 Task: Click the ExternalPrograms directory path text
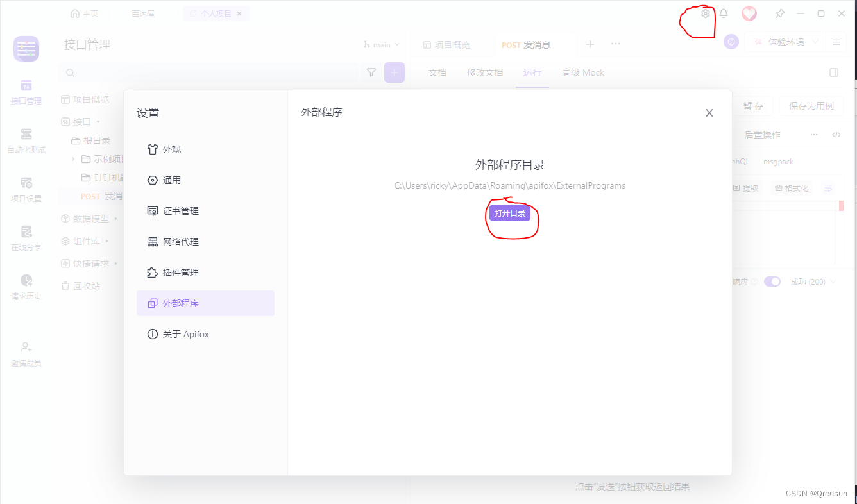tap(510, 186)
